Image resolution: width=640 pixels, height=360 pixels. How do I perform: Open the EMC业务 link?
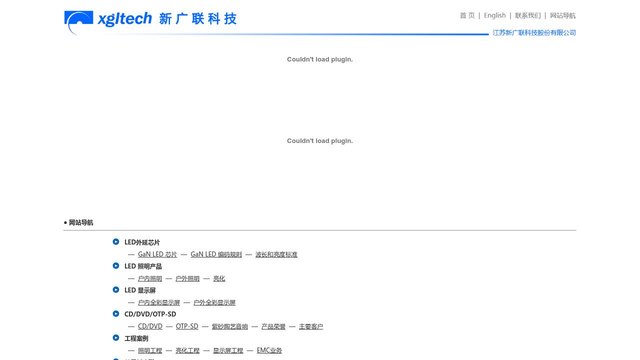point(269,350)
